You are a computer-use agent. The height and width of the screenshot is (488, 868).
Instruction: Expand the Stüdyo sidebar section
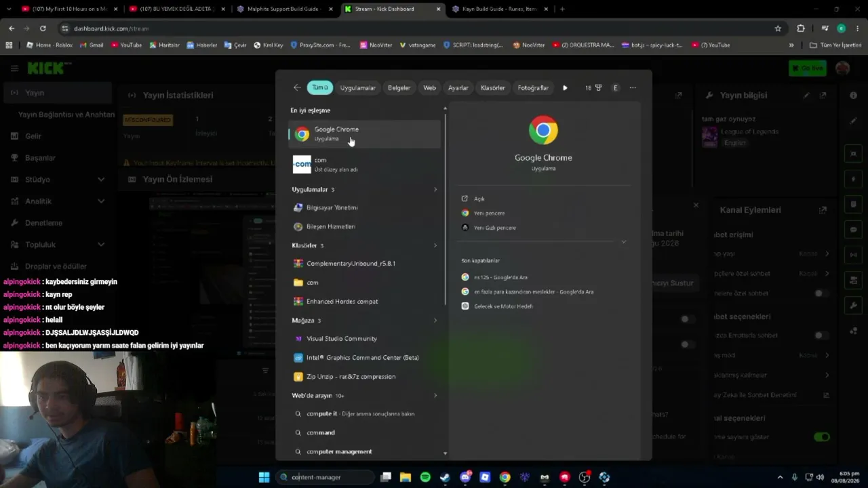point(101,180)
